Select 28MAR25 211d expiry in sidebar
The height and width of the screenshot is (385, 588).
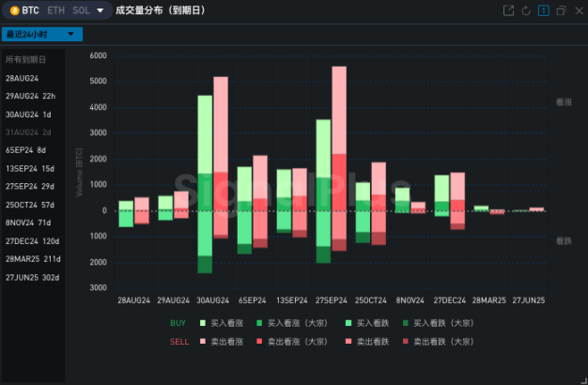(33, 259)
